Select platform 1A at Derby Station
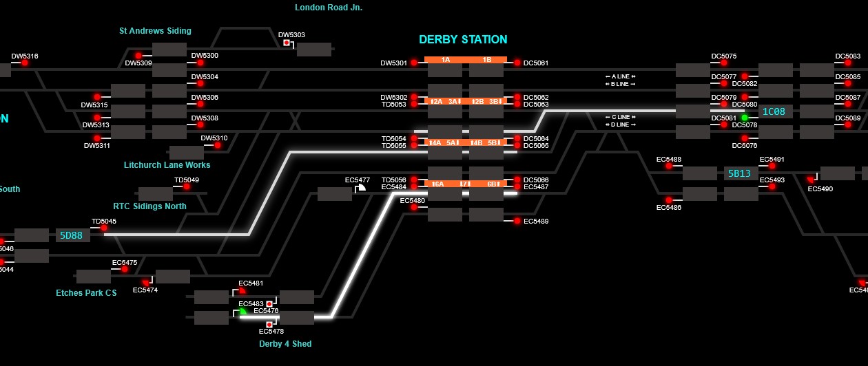The height and width of the screenshot is (366, 868). (445, 60)
